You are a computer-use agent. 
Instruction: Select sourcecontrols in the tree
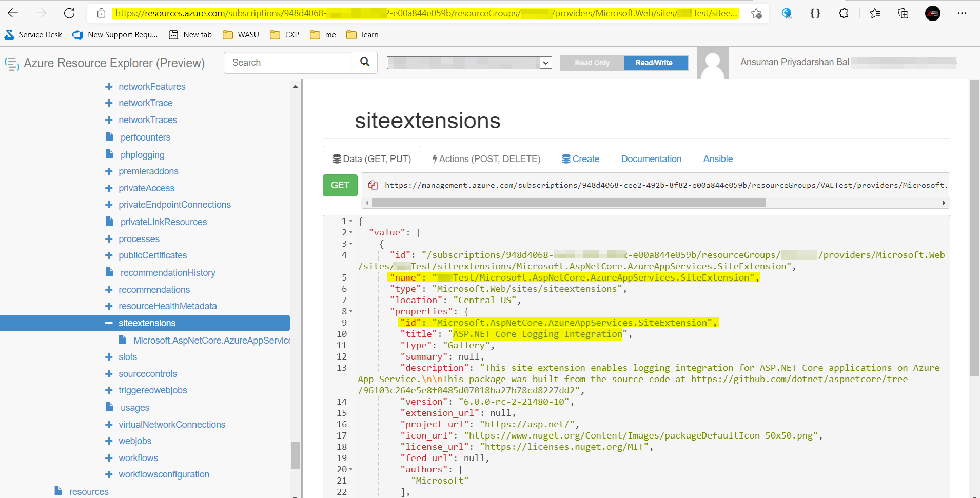click(148, 374)
